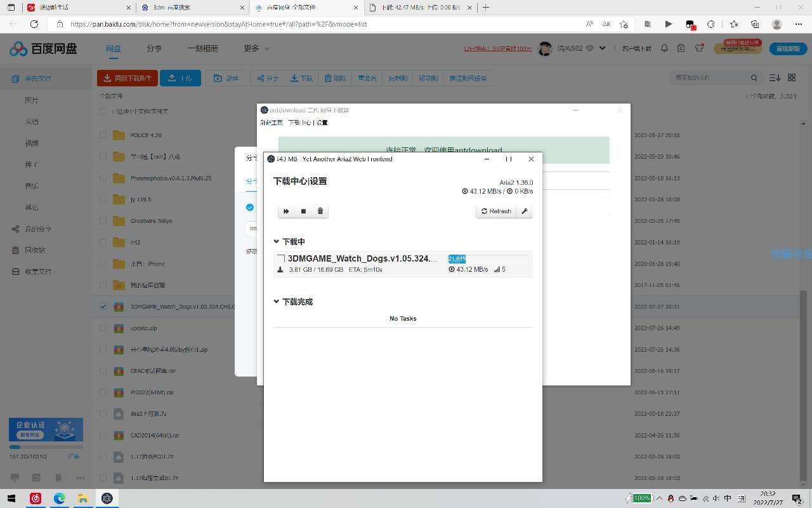The height and width of the screenshot is (508, 812).
Task: Click the 下载 download toolbar button
Action: [x=301, y=78]
